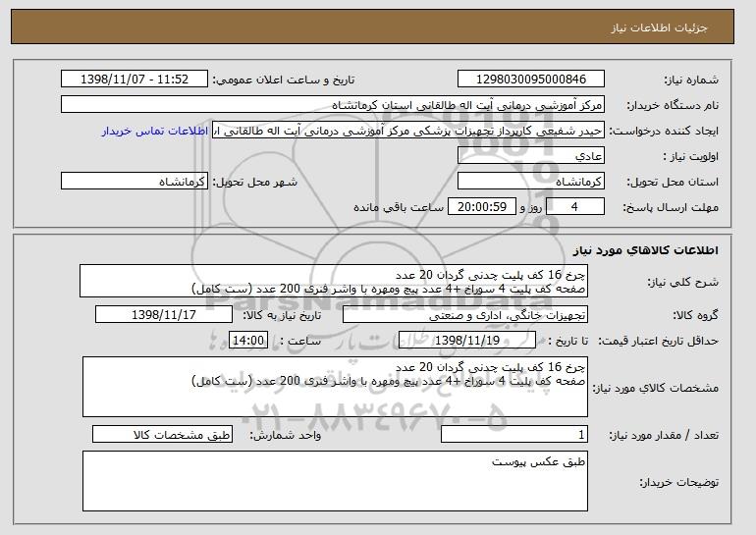Image resolution: width=756 pixels, height=535 pixels.
Task: Click the ایجاد کننده درخواست label
Action: 664,132
